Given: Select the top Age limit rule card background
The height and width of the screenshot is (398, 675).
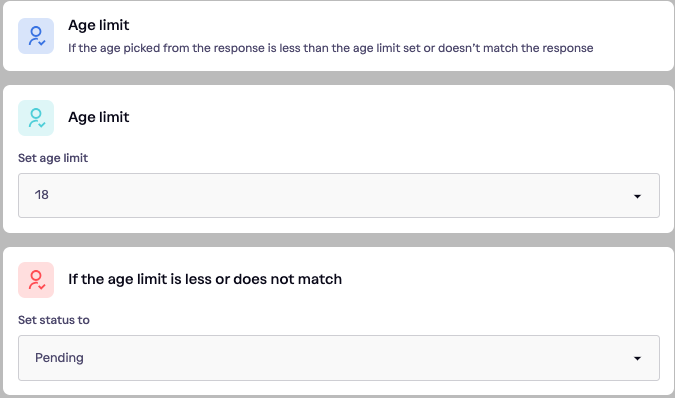Looking at the screenshot, I should pyautogui.click(x=338, y=36).
